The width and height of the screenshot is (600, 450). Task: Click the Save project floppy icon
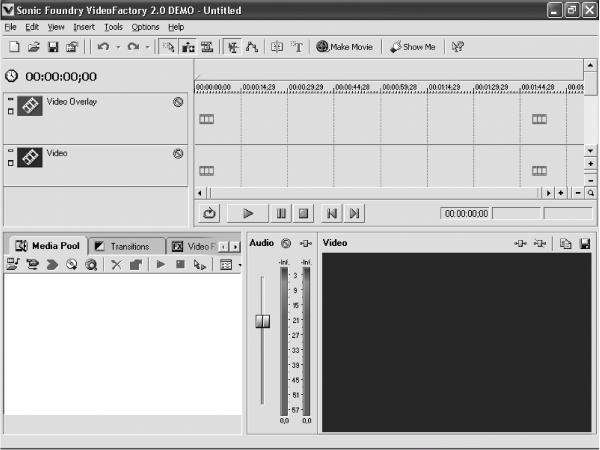[x=53, y=47]
